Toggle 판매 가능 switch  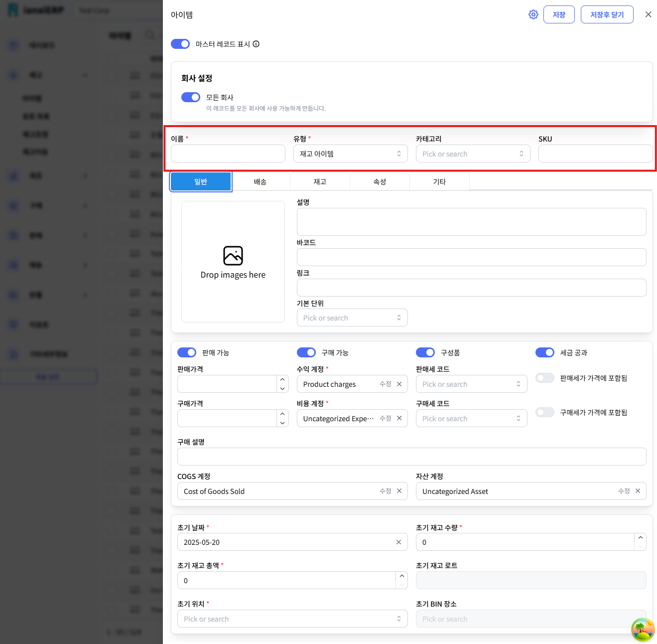[187, 352]
